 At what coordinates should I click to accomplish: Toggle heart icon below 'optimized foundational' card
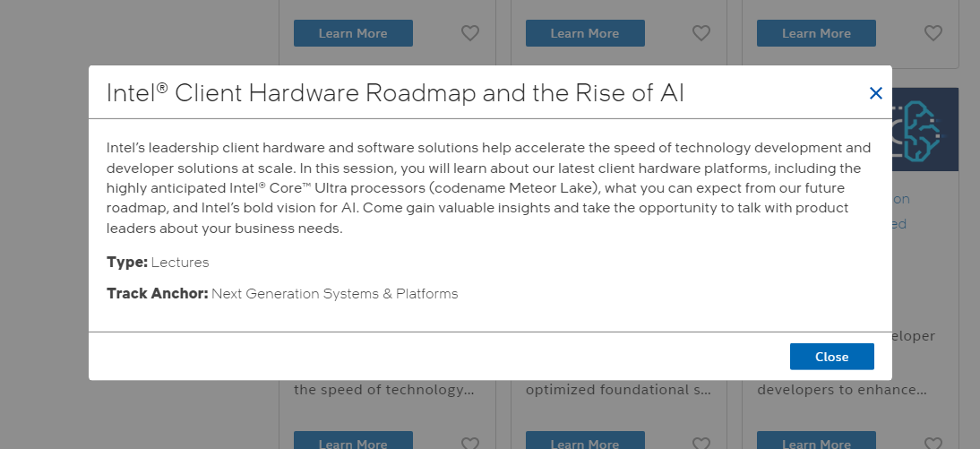tap(701, 444)
